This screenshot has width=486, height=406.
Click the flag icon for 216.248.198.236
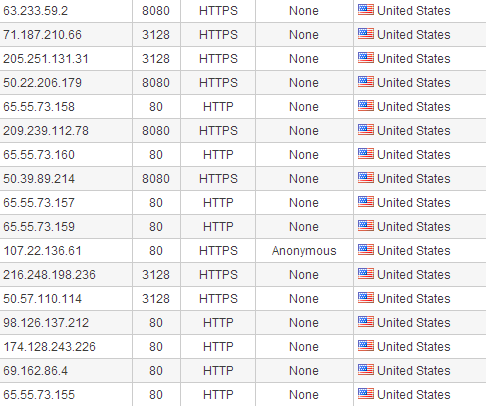click(366, 274)
